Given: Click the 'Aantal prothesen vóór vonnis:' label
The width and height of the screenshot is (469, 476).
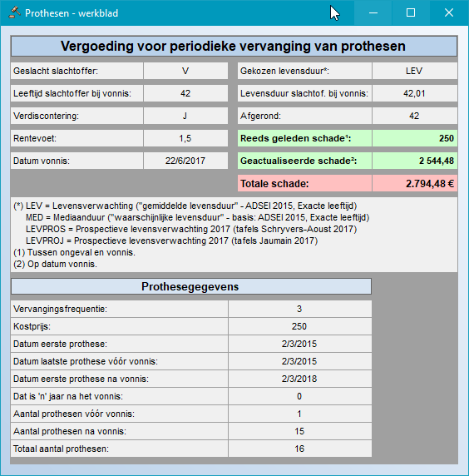Looking at the screenshot, I should 119,414.
